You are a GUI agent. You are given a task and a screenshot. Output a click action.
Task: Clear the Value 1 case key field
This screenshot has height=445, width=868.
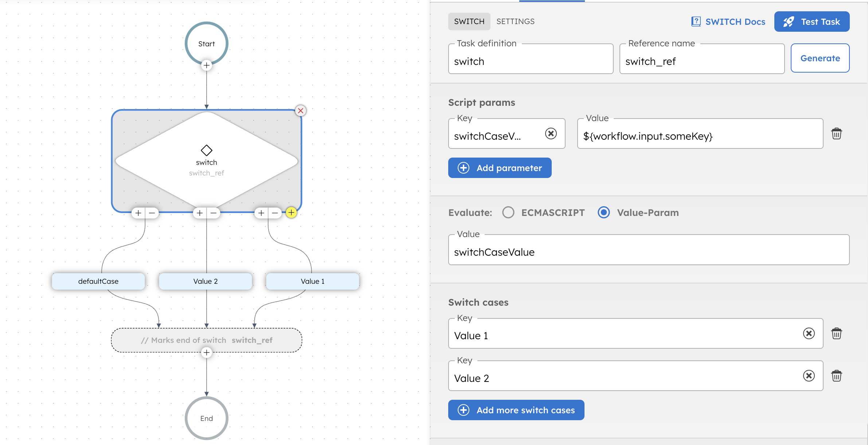coord(808,333)
